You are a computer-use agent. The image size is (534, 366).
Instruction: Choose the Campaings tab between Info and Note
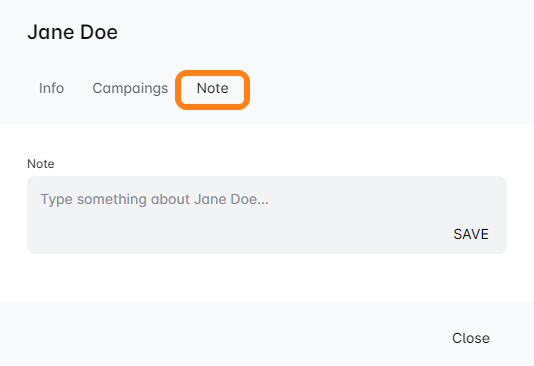pyautogui.click(x=130, y=88)
